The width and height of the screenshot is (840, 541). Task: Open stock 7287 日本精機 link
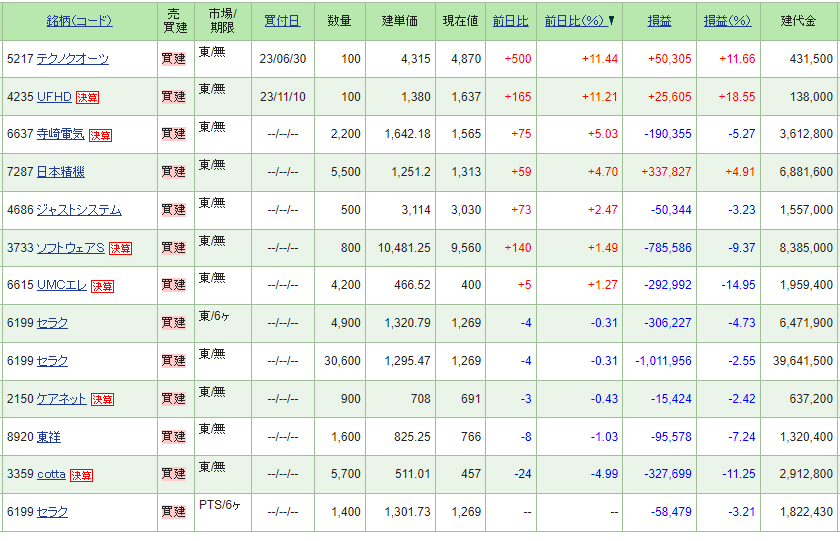tap(61, 172)
